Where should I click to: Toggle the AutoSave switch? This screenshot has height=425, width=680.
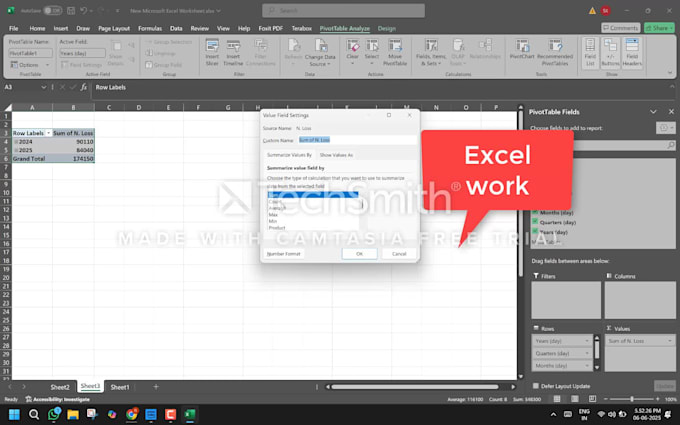(x=52, y=10)
